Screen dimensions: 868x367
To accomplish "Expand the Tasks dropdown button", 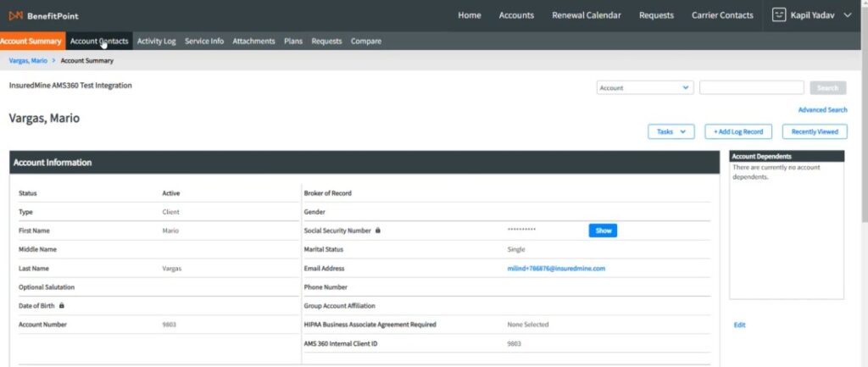I will pos(670,131).
